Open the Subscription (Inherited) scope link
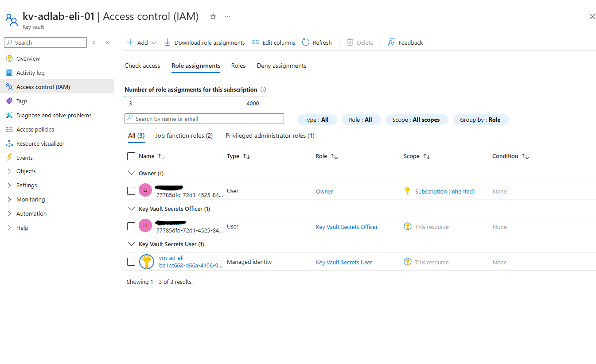The height and width of the screenshot is (364, 596). 445,191
